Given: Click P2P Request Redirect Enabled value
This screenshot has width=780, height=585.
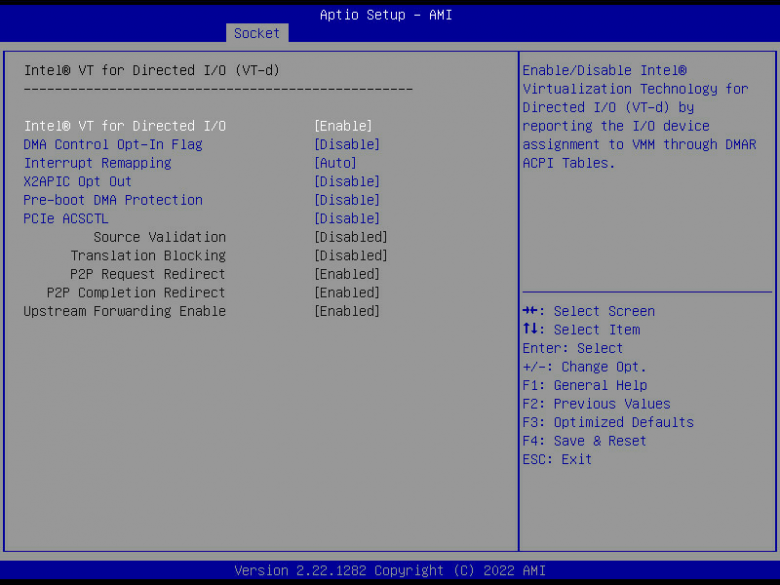Looking at the screenshot, I should (x=347, y=274).
